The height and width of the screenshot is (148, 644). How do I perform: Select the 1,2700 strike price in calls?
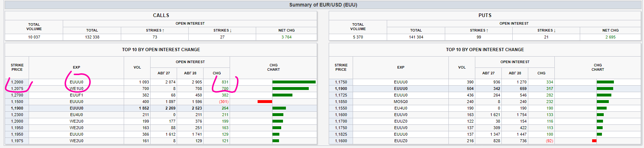[17, 95]
